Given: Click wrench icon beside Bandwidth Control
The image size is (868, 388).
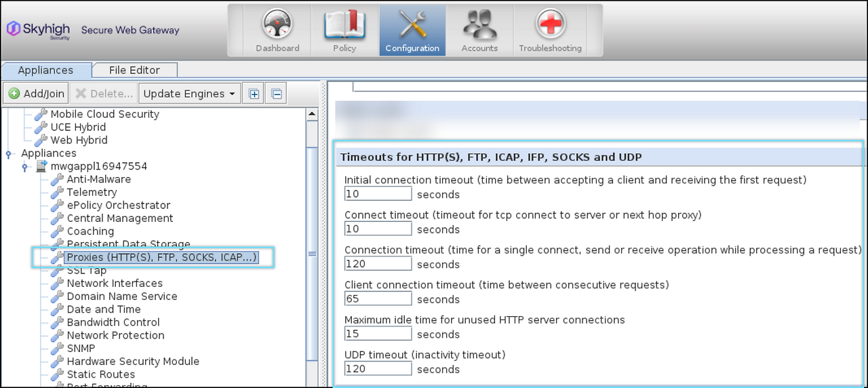Looking at the screenshot, I should [x=57, y=322].
